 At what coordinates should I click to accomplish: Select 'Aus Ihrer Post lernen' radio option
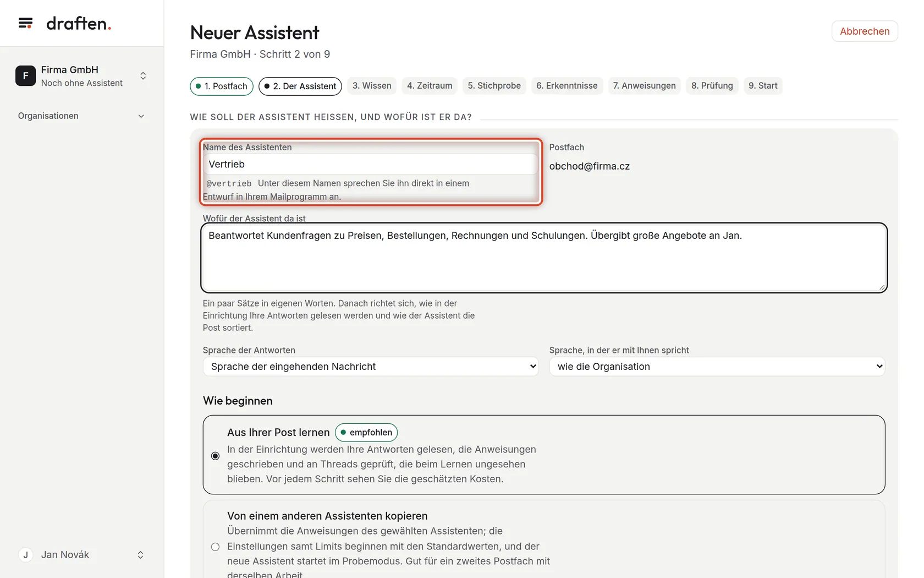pyautogui.click(x=216, y=456)
